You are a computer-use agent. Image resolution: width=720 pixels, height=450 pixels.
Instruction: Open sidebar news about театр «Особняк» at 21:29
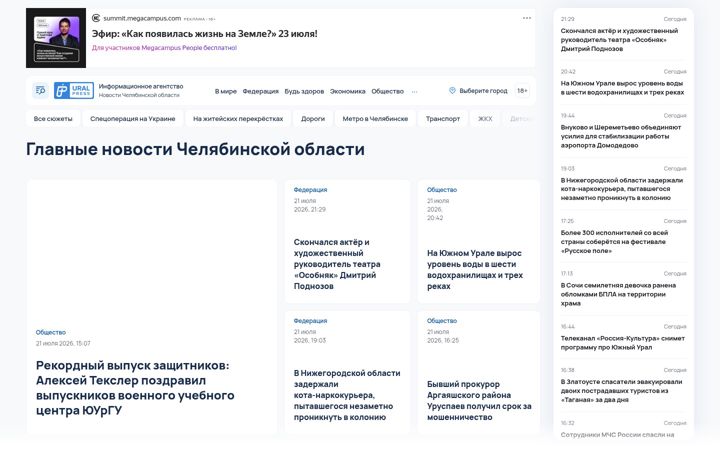[x=619, y=39]
